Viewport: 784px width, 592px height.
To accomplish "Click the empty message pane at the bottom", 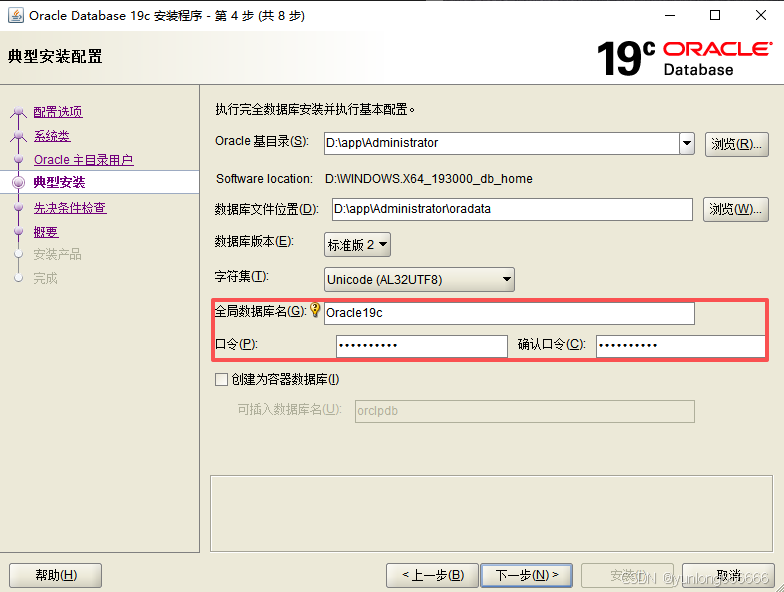I will (x=491, y=514).
